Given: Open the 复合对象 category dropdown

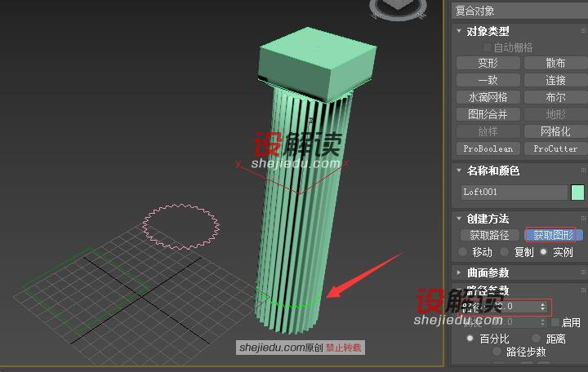Looking at the screenshot, I should coord(519,11).
